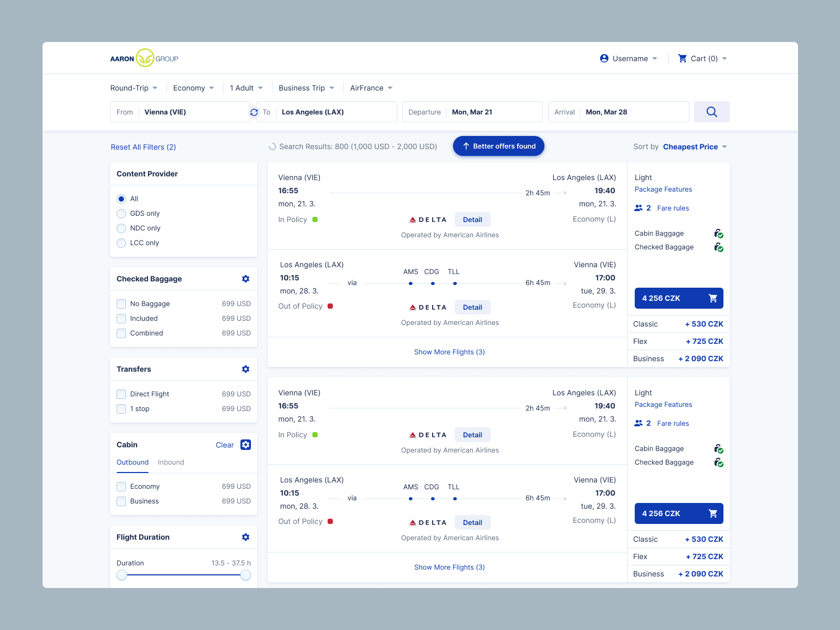Open the Cabin filter settings gear
This screenshot has width=840, height=630.
coord(245,445)
